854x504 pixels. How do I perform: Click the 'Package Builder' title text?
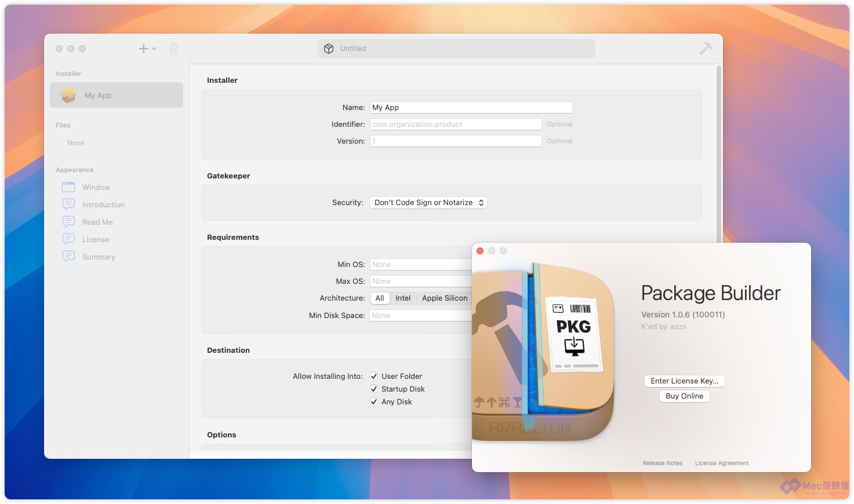click(x=711, y=293)
